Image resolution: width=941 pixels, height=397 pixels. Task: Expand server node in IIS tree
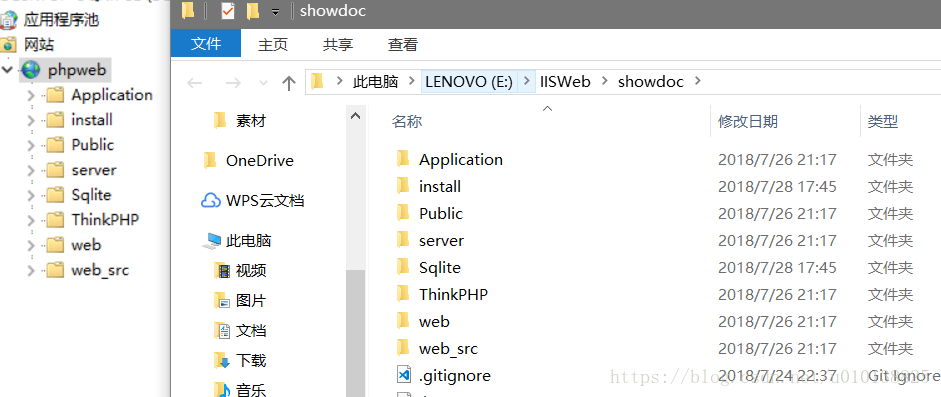click(31, 170)
